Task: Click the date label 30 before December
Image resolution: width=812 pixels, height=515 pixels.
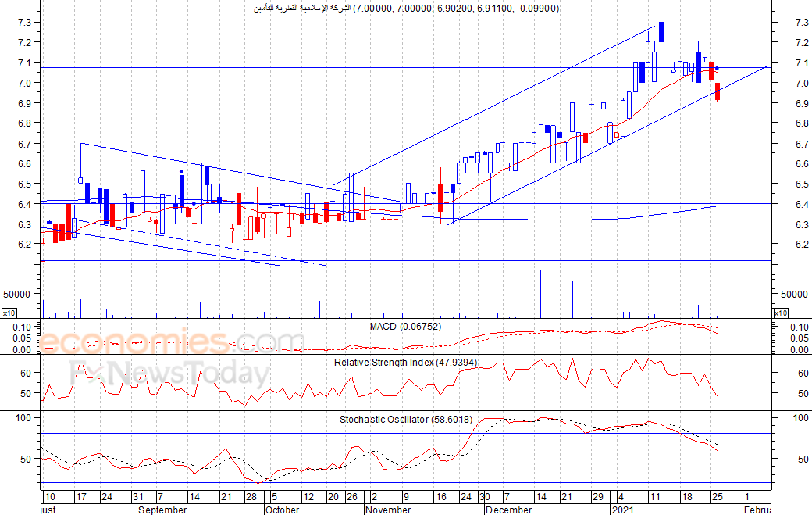Action: point(485,497)
